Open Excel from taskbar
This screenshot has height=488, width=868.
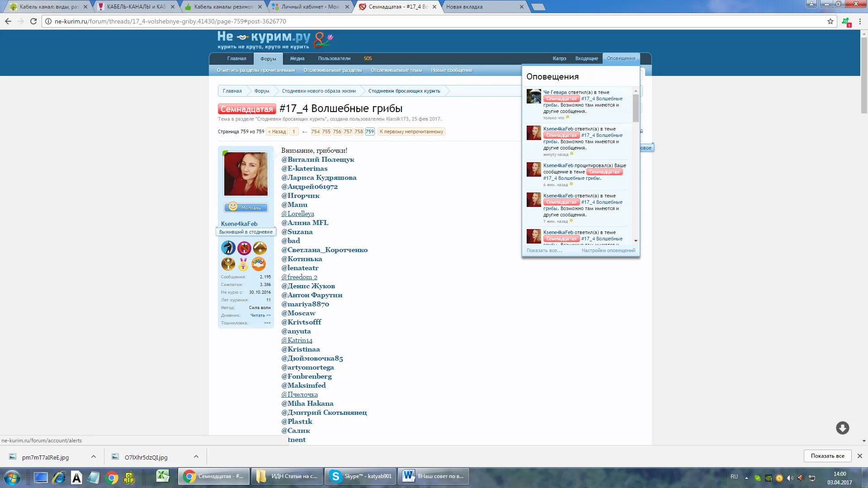162,476
